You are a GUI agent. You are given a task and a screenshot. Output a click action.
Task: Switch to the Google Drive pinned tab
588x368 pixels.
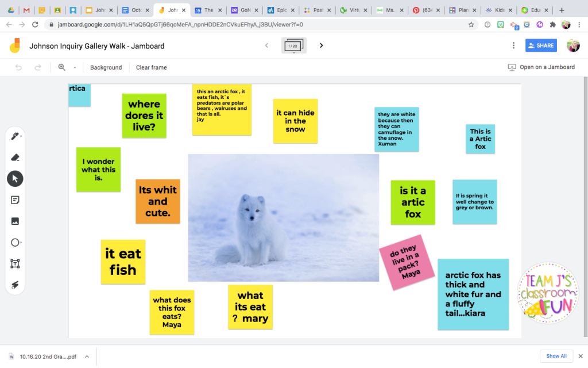pyautogui.click(x=11, y=10)
